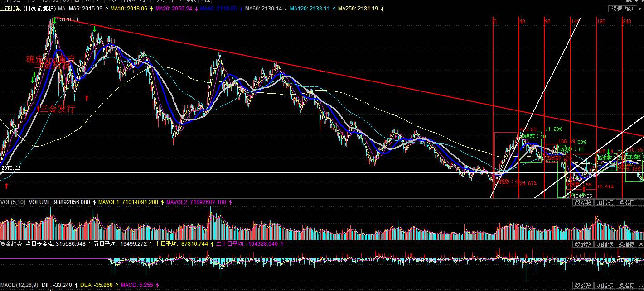Click 改参数 in the MACD panel
644x291 pixels.
(x=583, y=286)
